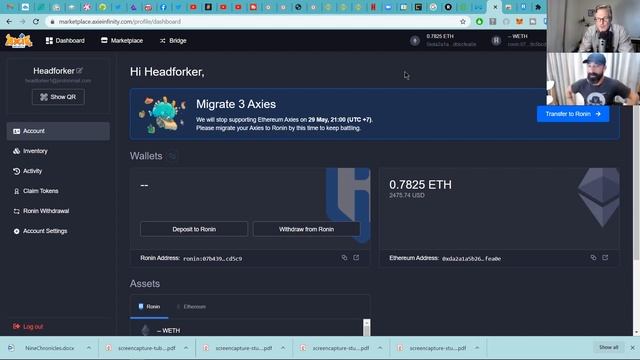This screenshot has width=640, height=360.
Task: Open Ronin address in explorer
Action: (356, 258)
